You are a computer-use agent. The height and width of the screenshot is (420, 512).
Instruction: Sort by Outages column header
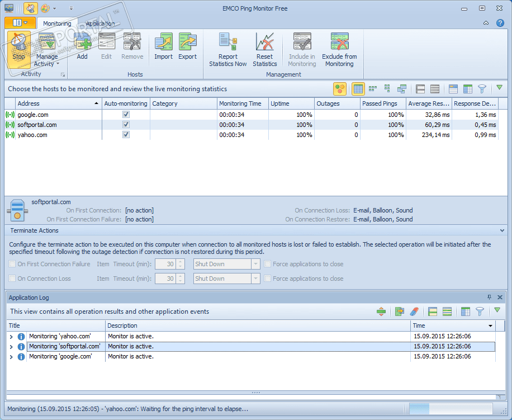click(337, 103)
